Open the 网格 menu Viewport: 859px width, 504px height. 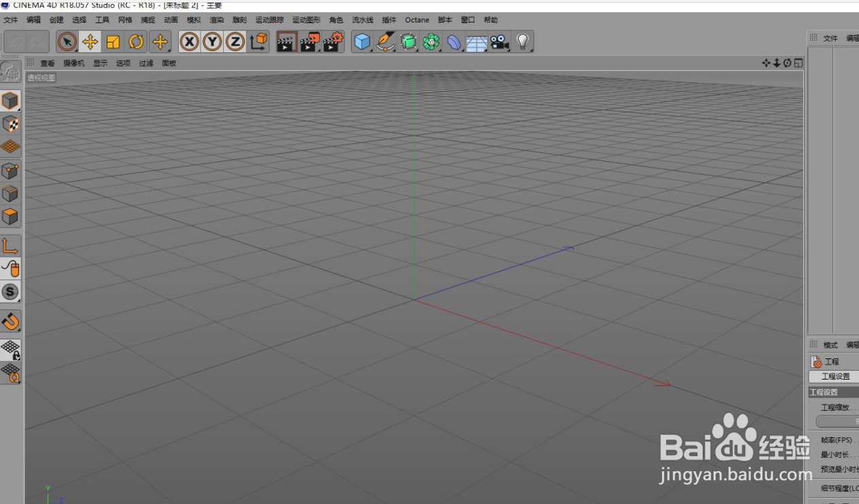(x=125, y=20)
